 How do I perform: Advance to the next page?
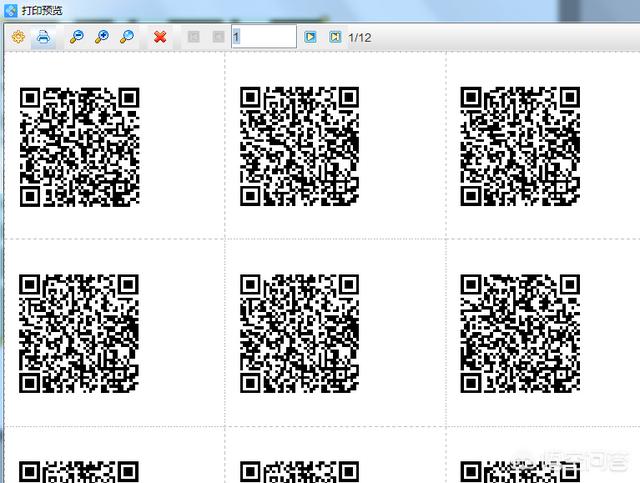[x=310, y=37]
